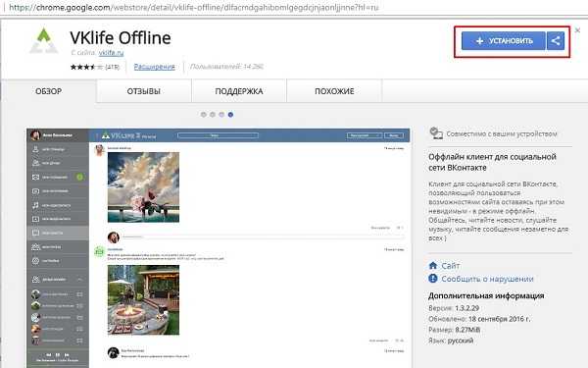The width and height of the screenshot is (588, 368).
Task: Click the language value русский
Action: pyautogui.click(x=461, y=341)
